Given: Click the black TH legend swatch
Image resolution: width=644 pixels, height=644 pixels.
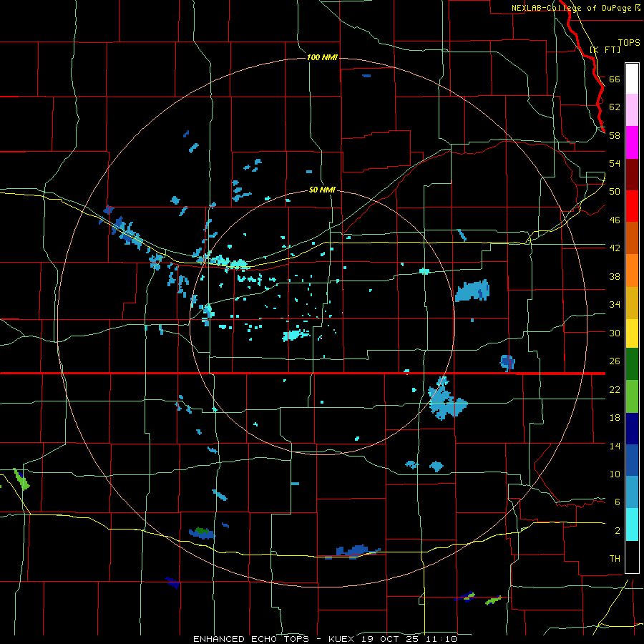Looking at the screenshot, I should point(632,556).
